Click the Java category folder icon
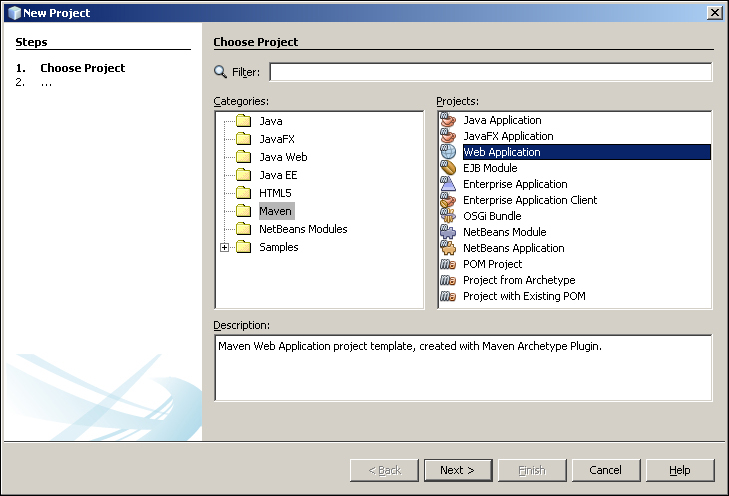 243,121
